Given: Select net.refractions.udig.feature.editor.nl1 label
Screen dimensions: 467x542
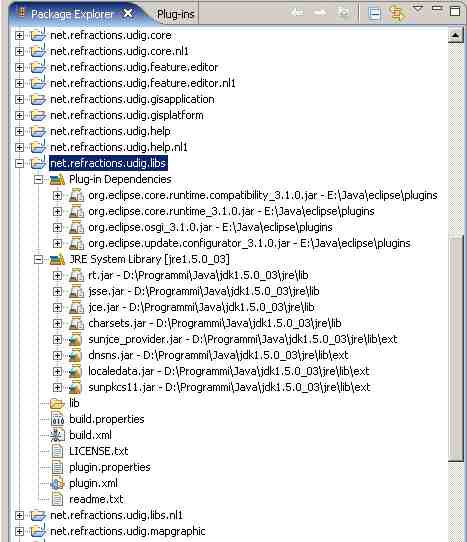Looking at the screenshot, I should pos(143,83).
